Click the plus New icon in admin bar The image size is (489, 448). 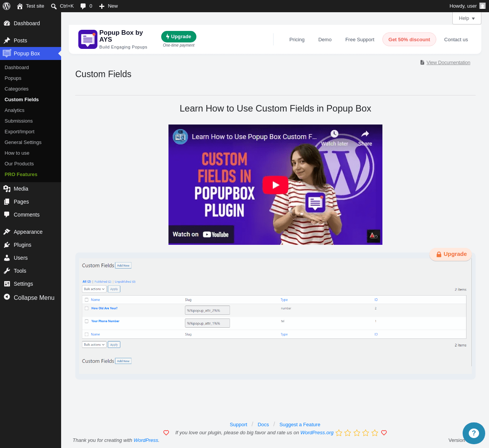[x=102, y=6]
